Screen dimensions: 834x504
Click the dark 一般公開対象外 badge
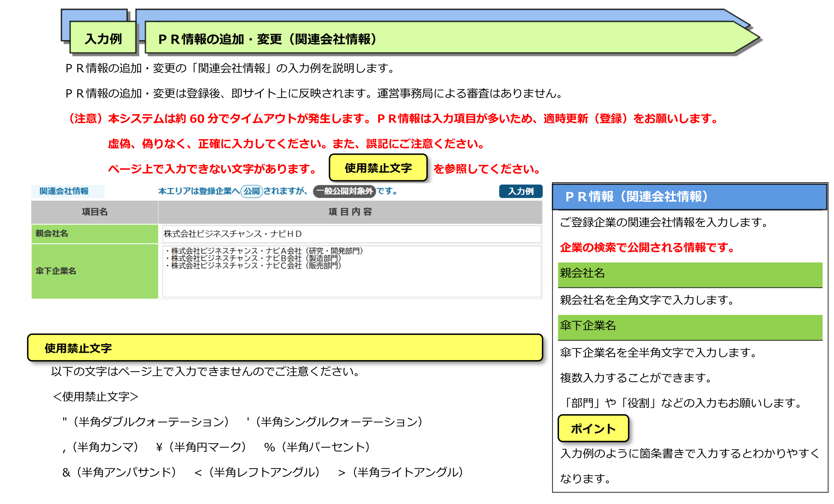coord(344,191)
